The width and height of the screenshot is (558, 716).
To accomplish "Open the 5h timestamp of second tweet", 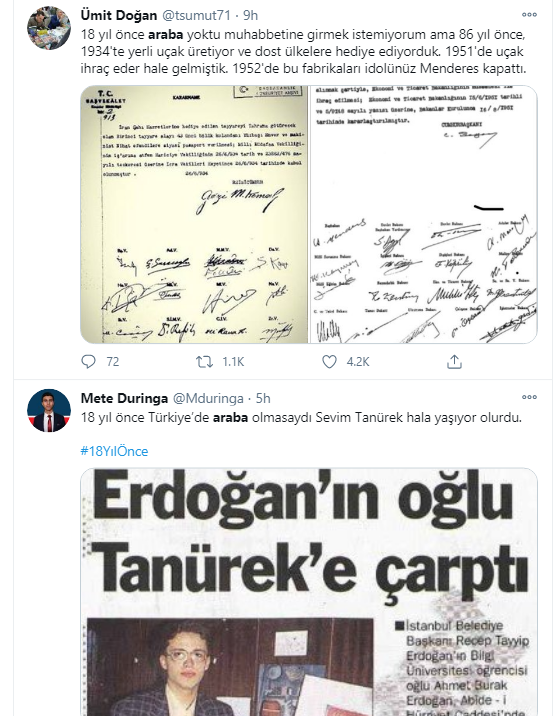I will pyautogui.click(x=263, y=398).
